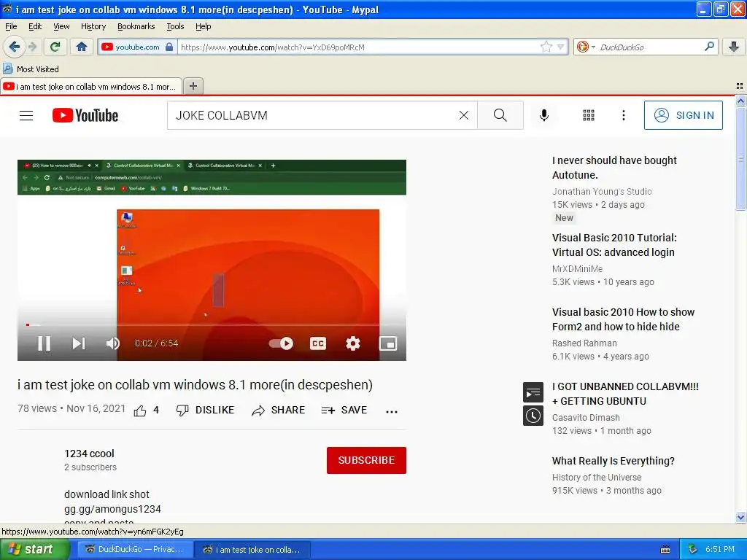The height and width of the screenshot is (560, 747).
Task: Click the SHARE button
Action: 278,410
